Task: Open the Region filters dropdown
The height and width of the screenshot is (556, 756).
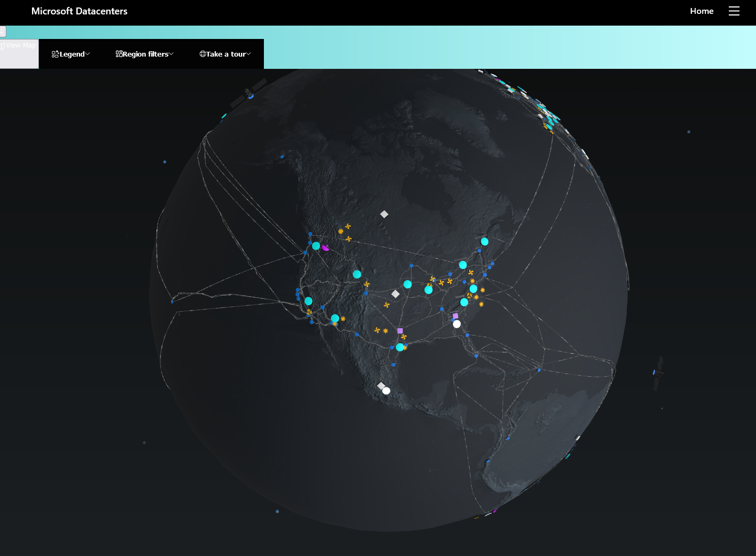Action: (x=144, y=54)
